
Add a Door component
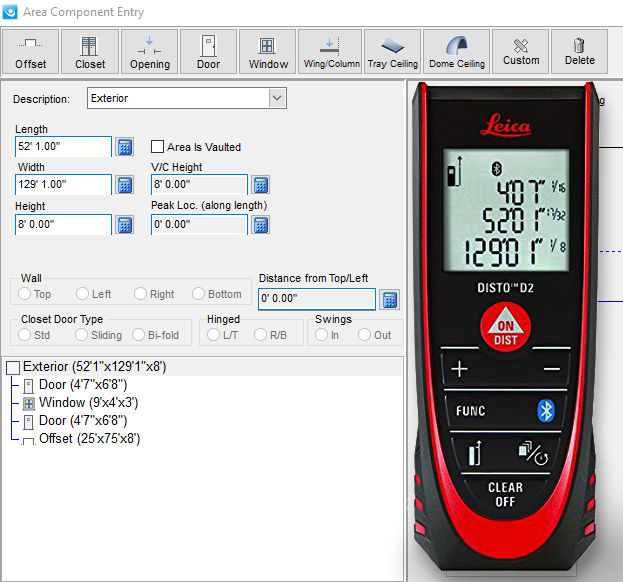pos(209,52)
